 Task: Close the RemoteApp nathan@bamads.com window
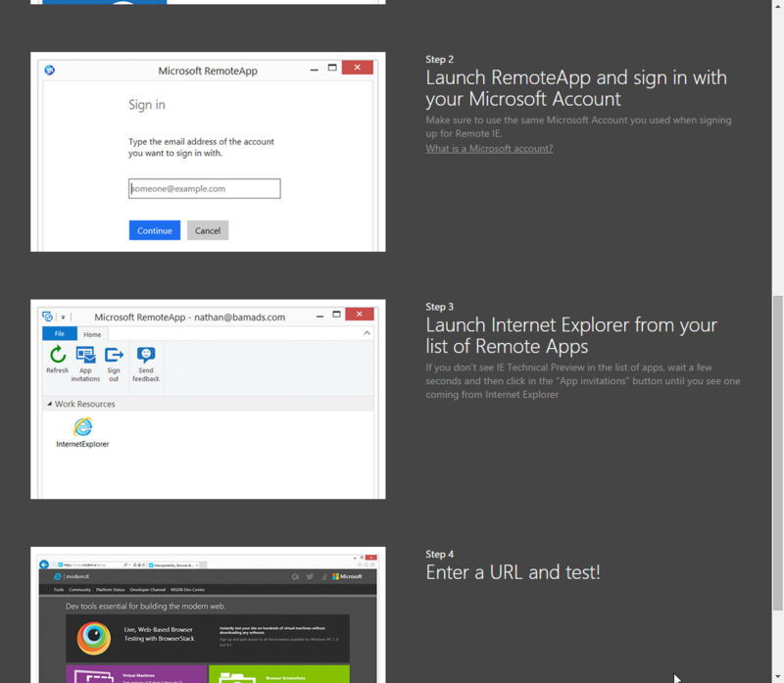pyautogui.click(x=359, y=314)
